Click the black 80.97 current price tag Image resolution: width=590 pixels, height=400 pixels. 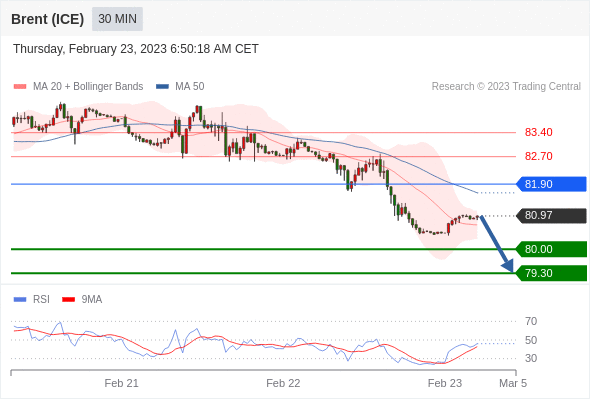click(551, 216)
